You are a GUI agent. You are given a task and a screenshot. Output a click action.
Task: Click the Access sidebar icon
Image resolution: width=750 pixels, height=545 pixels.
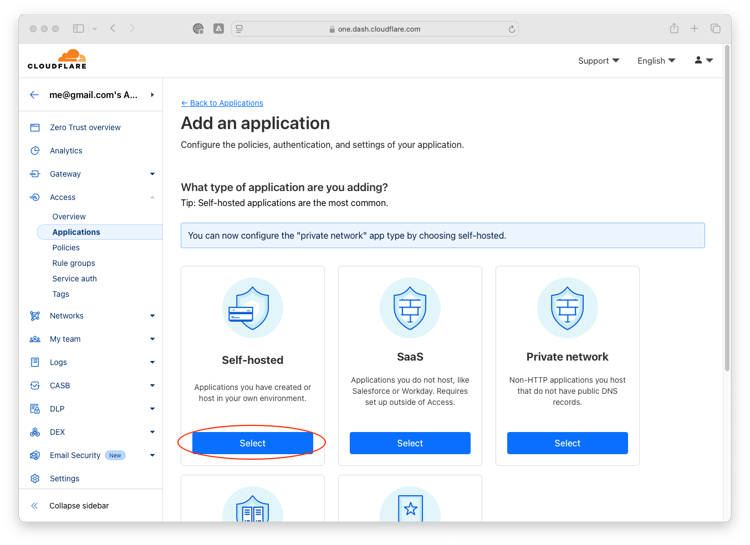pyautogui.click(x=35, y=197)
